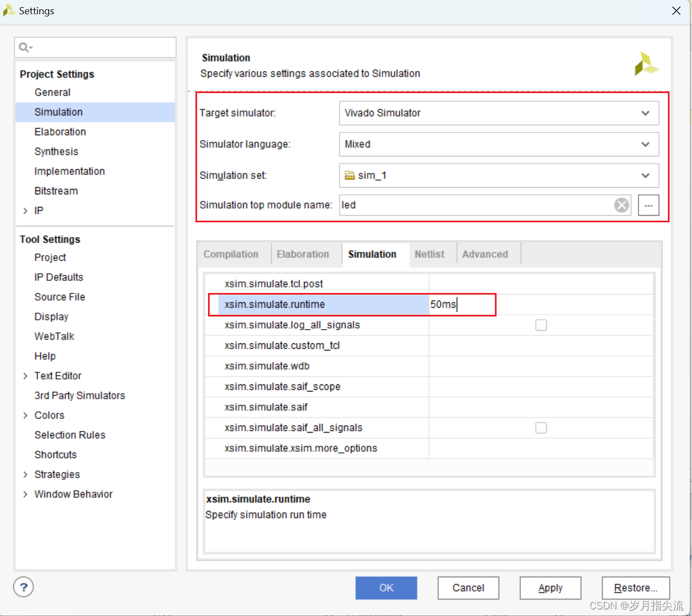Select Project under Tool Settings

(x=50, y=258)
